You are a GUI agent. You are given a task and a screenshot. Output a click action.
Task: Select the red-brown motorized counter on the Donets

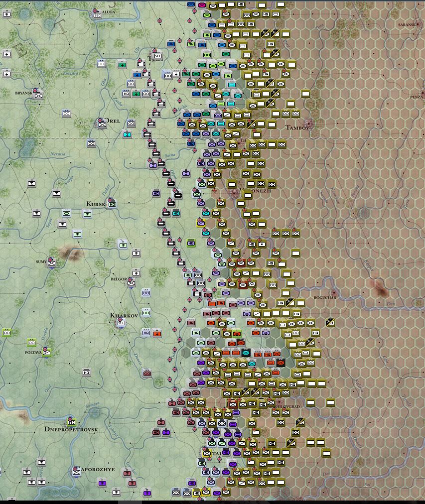147,374
